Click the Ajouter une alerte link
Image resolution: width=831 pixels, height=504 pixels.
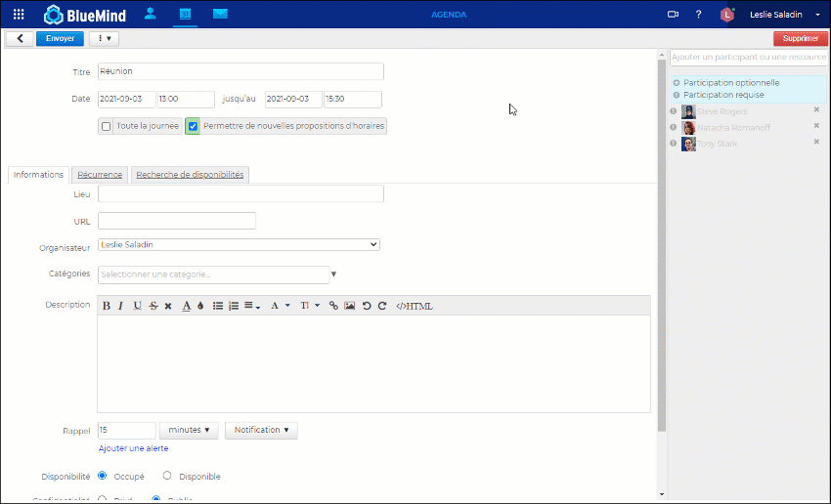click(133, 448)
